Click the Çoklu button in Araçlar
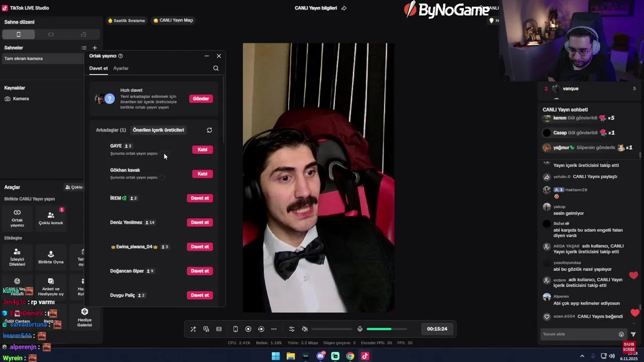The image size is (644, 362). tap(74, 187)
